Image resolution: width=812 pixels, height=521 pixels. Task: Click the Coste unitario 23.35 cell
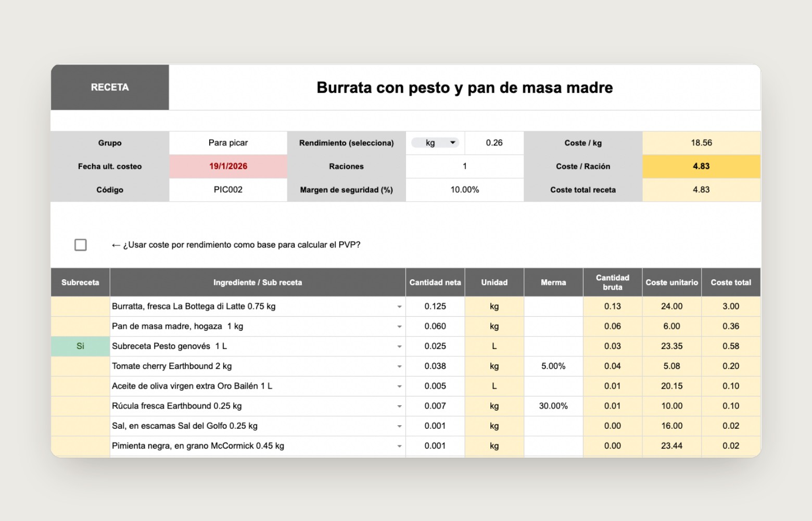pos(671,346)
